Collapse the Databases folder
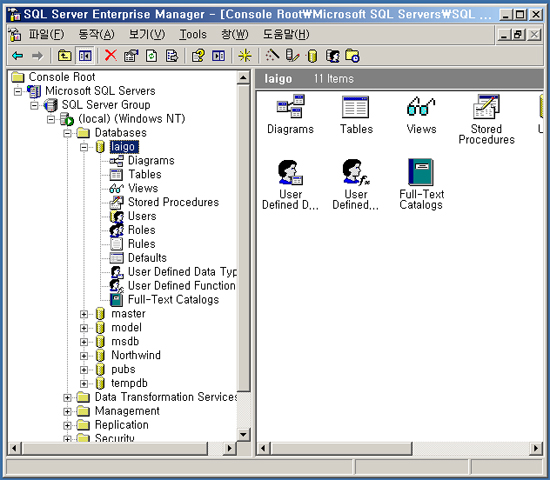This screenshot has width=550, height=480. 67,133
